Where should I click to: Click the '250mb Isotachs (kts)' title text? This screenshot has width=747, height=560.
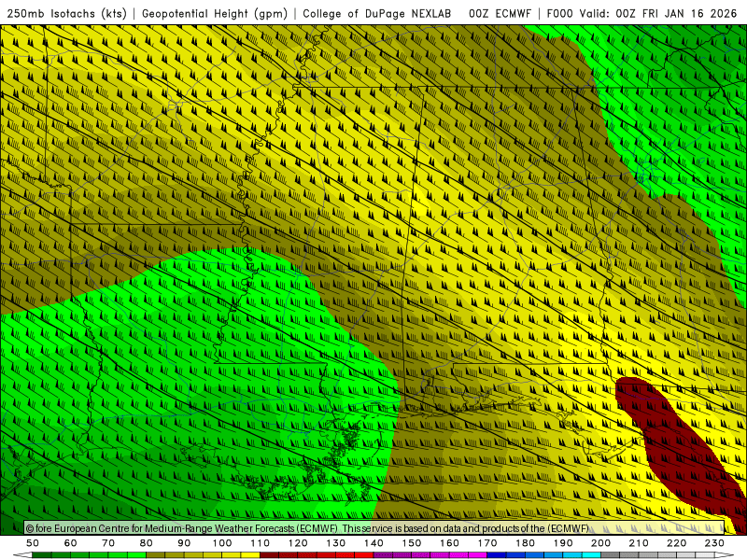[x=66, y=13]
